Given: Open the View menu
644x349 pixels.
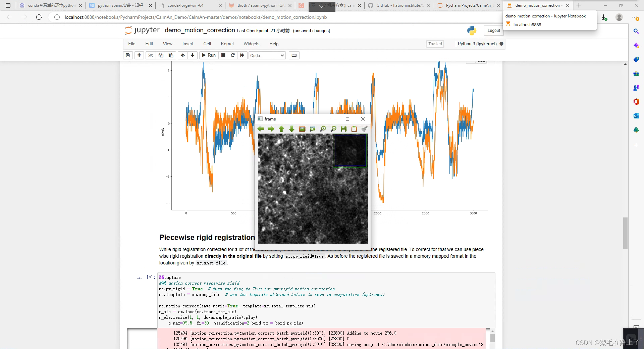Looking at the screenshot, I should tap(168, 44).
